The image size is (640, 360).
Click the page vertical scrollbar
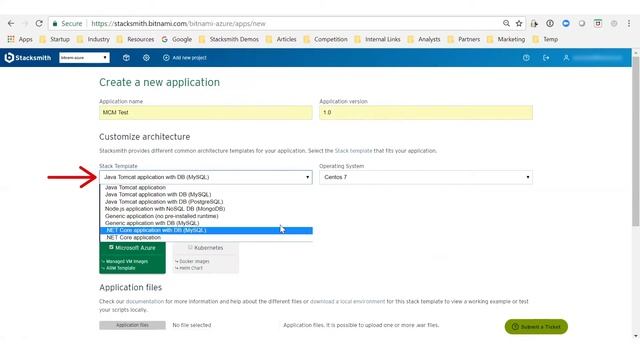[x=636, y=141]
